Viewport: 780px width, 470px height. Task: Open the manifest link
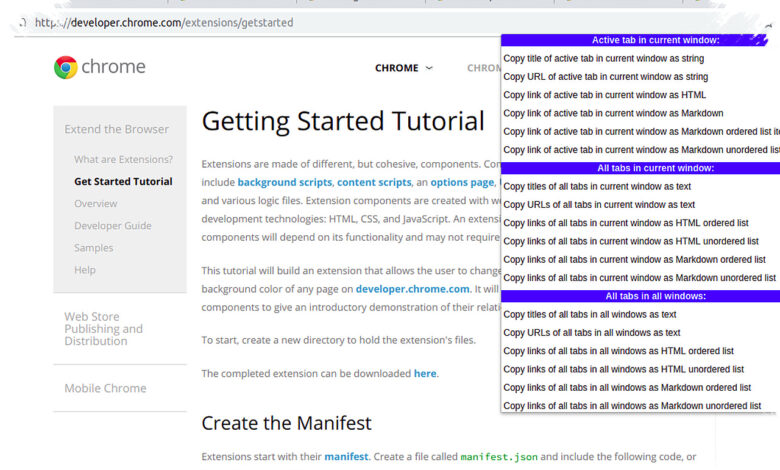pyautogui.click(x=346, y=457)
